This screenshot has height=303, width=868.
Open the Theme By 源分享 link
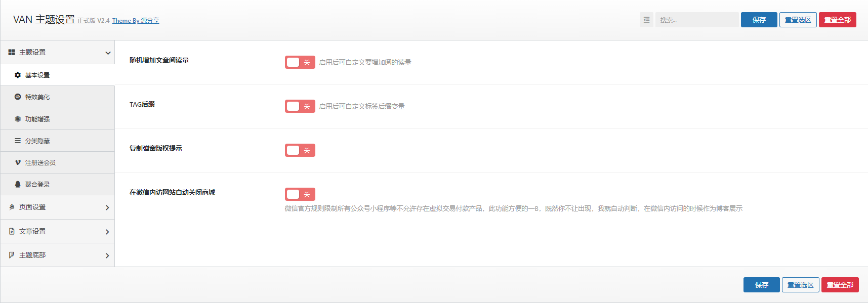(136, 21)
